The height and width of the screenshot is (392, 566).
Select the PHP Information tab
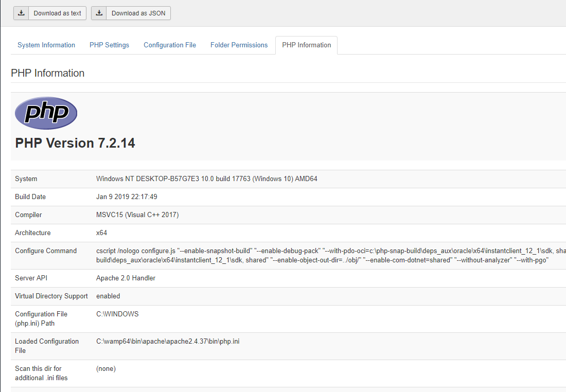coord(306,45)
